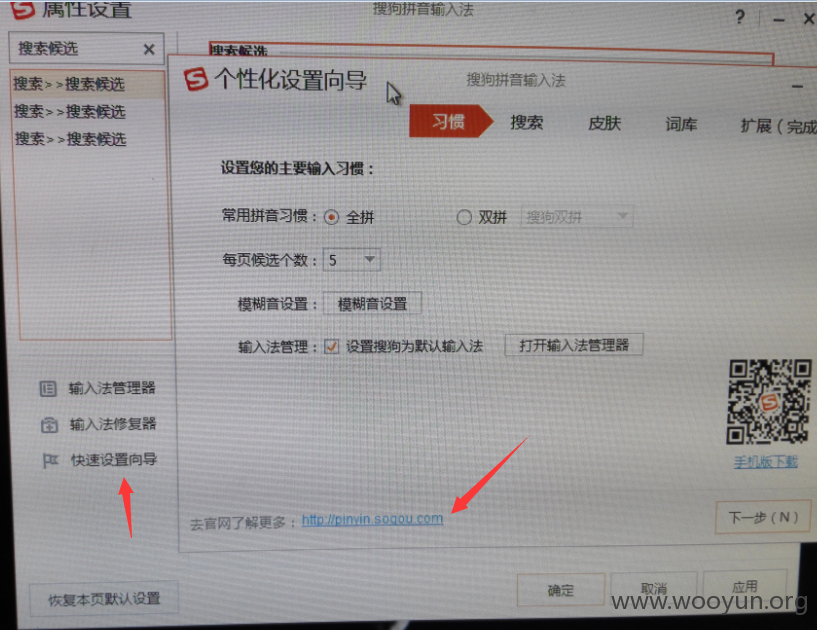Click the 手机版下载 link
This screenshot has width=817, height=630.
click(765, 462)
